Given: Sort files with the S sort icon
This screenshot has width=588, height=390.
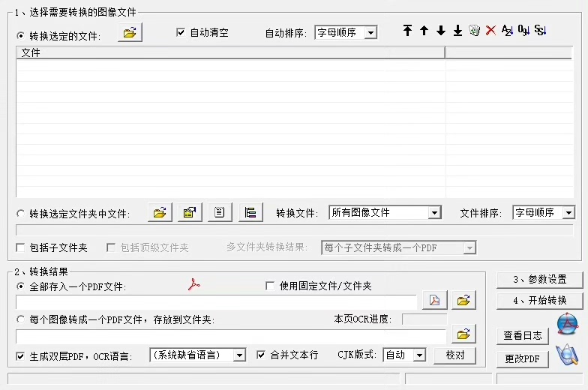Looking at the screenshot, I should pos(540,30).
